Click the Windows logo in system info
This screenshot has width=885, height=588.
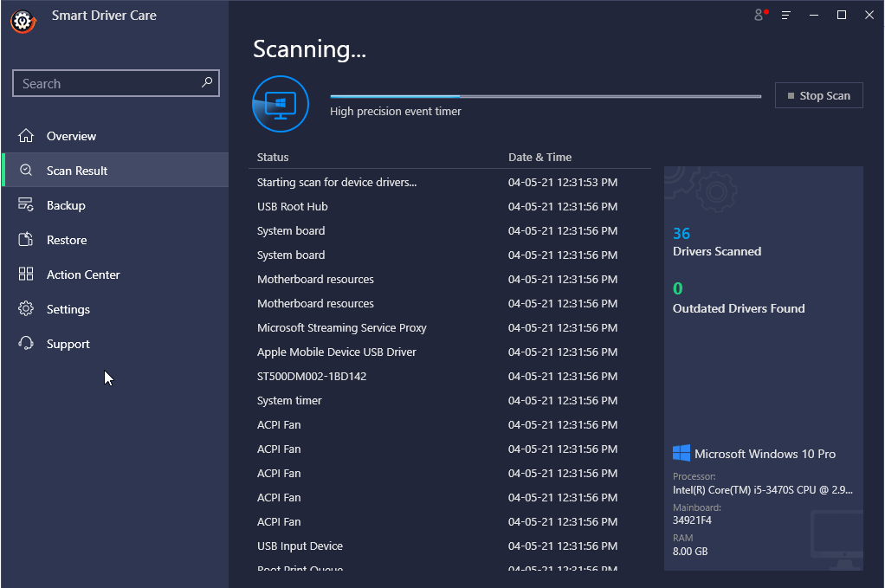pos(682,454)
